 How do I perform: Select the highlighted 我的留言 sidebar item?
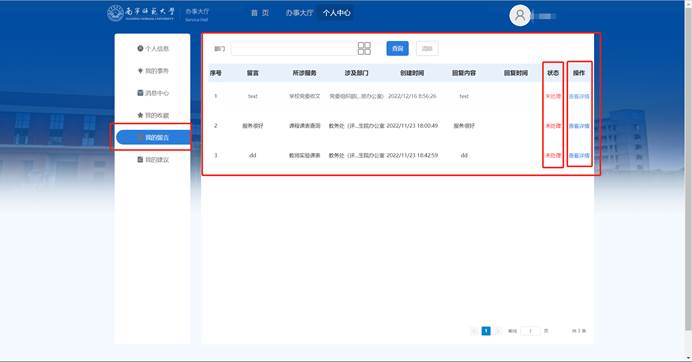pos(153,137)
